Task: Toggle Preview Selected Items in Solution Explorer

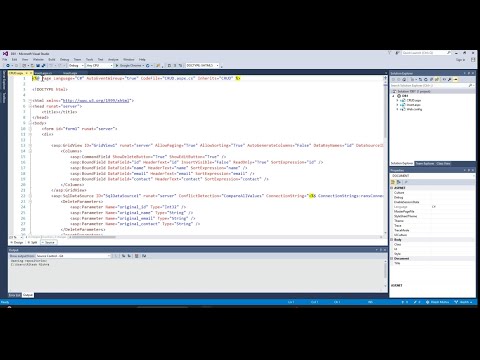Action: tap(456, 80)
